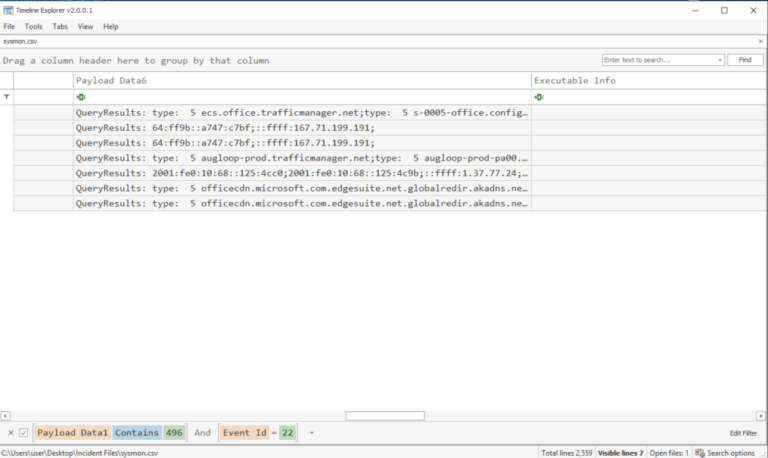The image size is (768, 458).
Task: Click the Timeline Explorer app icon
Action: click(x=8, y=10)
